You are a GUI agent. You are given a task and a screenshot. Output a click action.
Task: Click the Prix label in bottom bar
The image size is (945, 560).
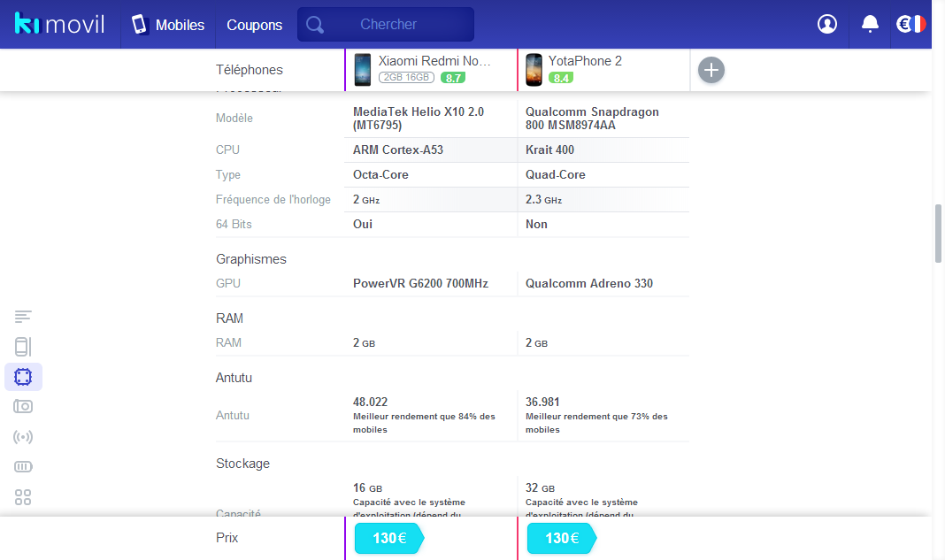[227, 538]
